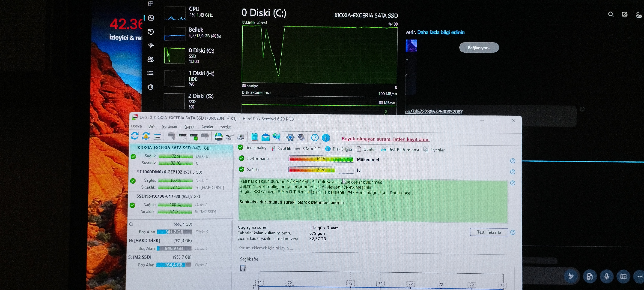The height and width of the screenshot is (290, 644).
Task: Click the grey disk with shield icon
Action: click(x=172, y=136)
